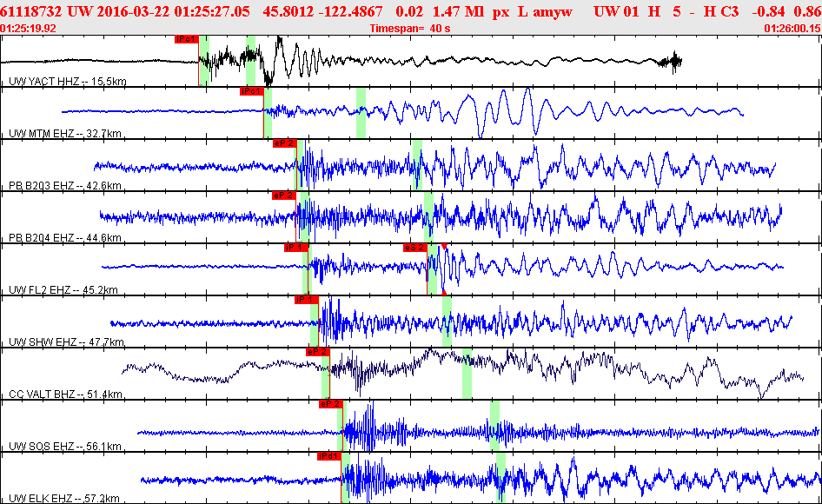Select the CC VALT BHZ station label
This screenshot has width=822, height=504.
tap(65, 394)
